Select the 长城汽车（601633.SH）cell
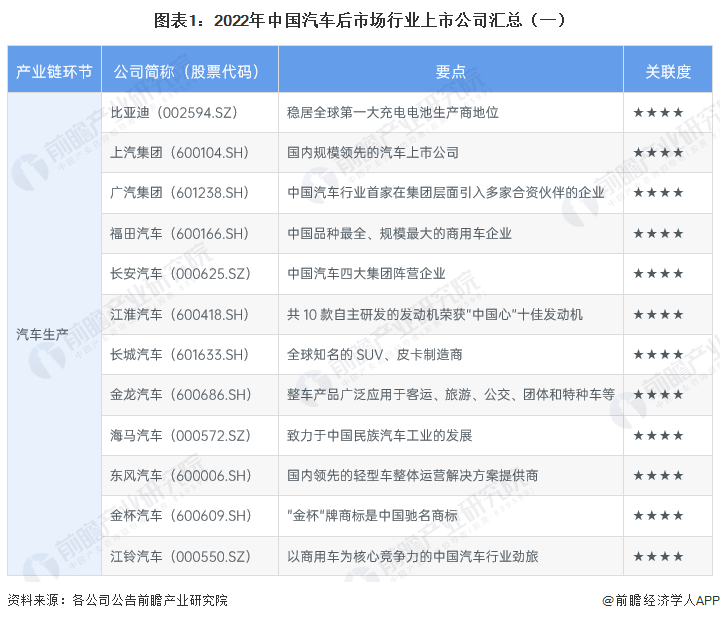720x621 pixels. point(190,355)
